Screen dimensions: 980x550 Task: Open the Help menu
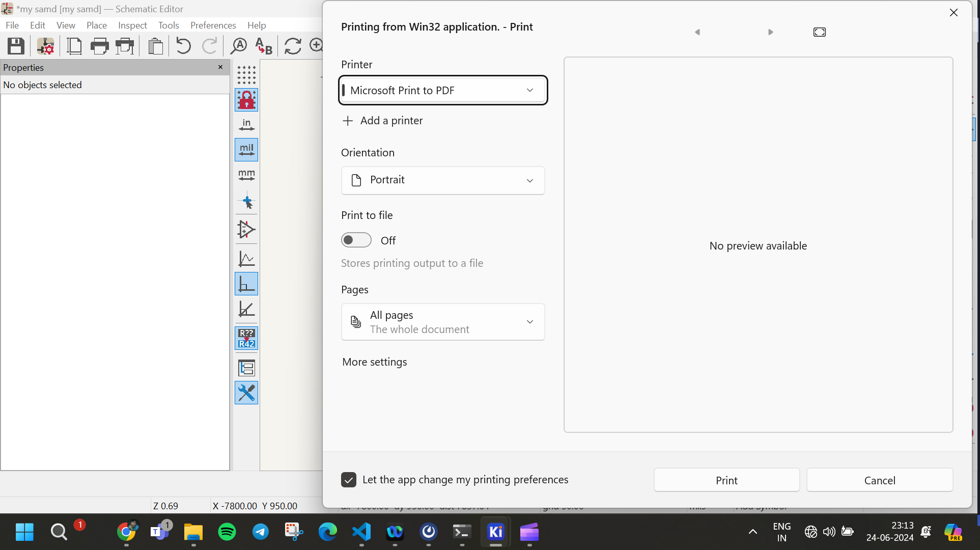click(257, 25)
